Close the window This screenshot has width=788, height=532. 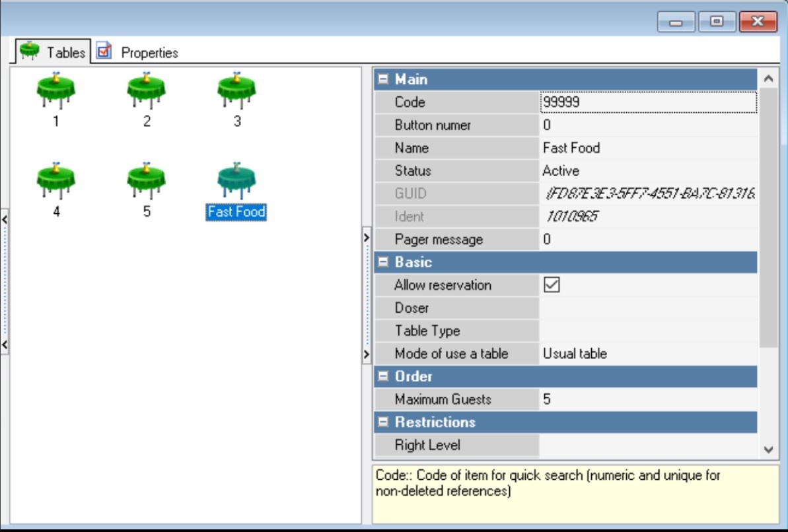[x=758, y=22]
